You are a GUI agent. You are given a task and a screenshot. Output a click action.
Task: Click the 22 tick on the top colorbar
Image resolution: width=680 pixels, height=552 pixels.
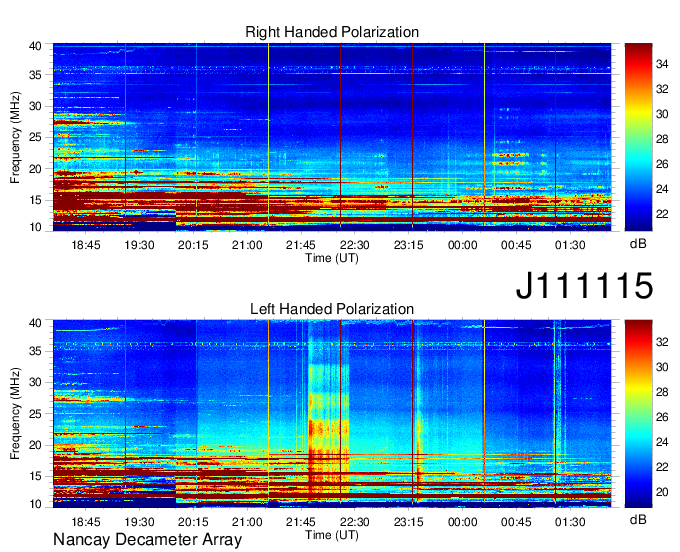pyautogui.click(x=662, y=214)
